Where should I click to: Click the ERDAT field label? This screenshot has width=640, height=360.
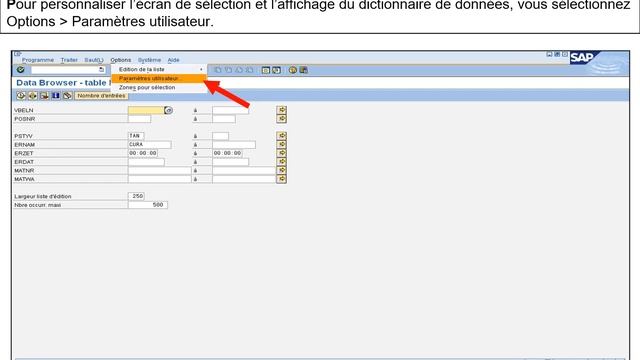[24, 162]
